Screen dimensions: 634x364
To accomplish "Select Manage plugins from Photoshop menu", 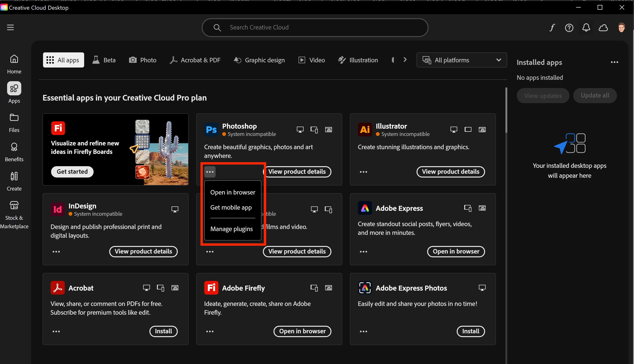I will [231, 229].
